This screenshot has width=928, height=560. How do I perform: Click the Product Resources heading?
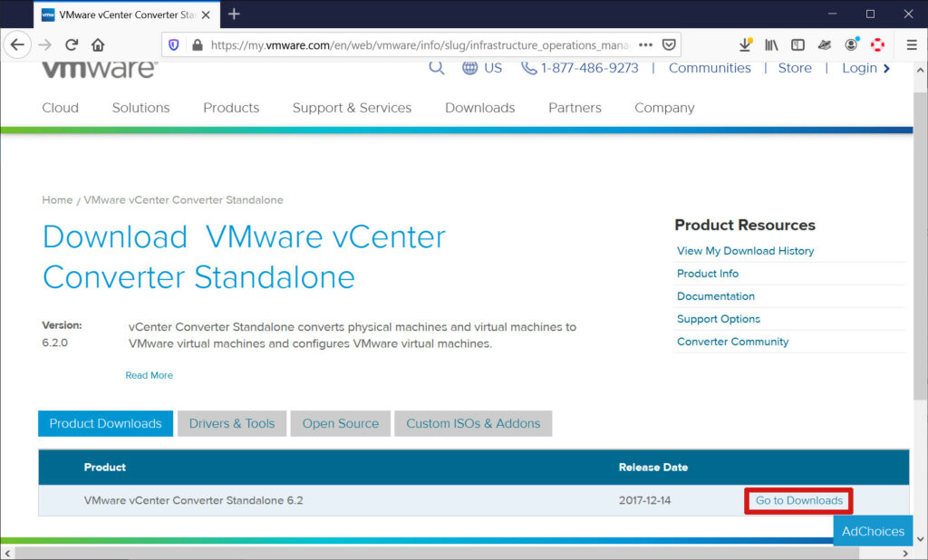pyautogui.click(x=745, y=225)
